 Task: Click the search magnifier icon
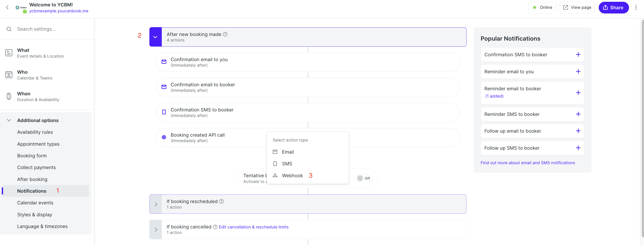pyautogui.click(x=9, y=29)
